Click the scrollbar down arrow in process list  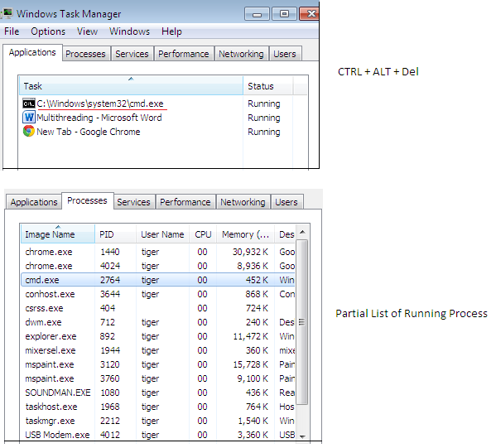coord(302,436)
